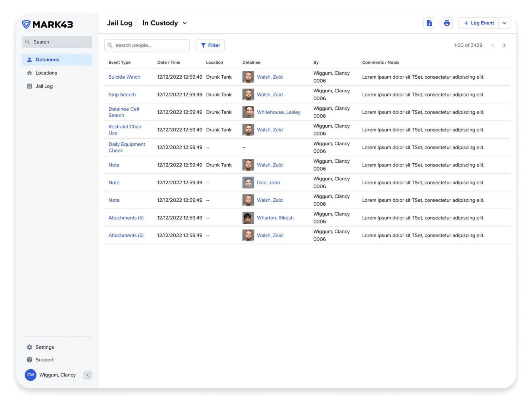Go to next page of results
532x401 pixels.
click(504, 45)
